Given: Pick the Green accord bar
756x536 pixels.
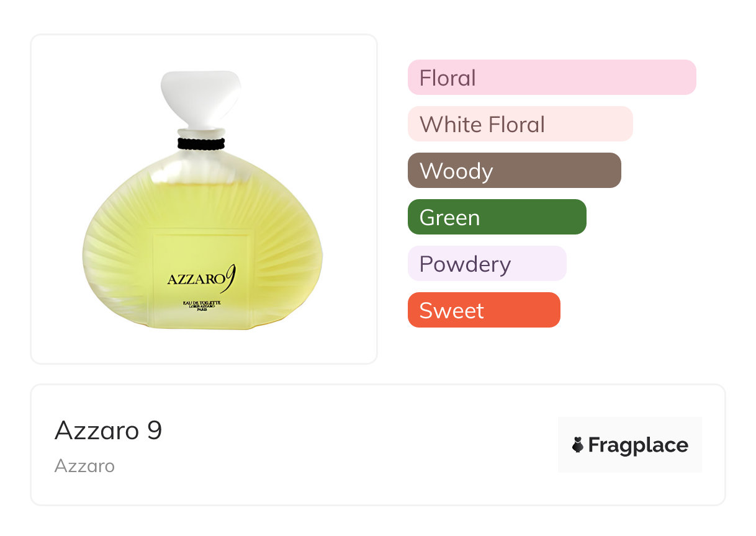Looking at the screenshot, I should click(497, 217).
